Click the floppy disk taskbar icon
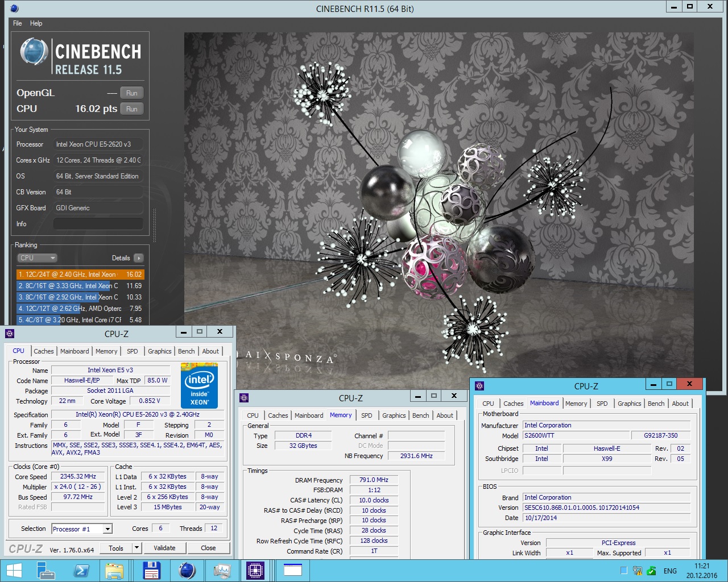This screenshot has height=582, width=728. click(151, 571)
